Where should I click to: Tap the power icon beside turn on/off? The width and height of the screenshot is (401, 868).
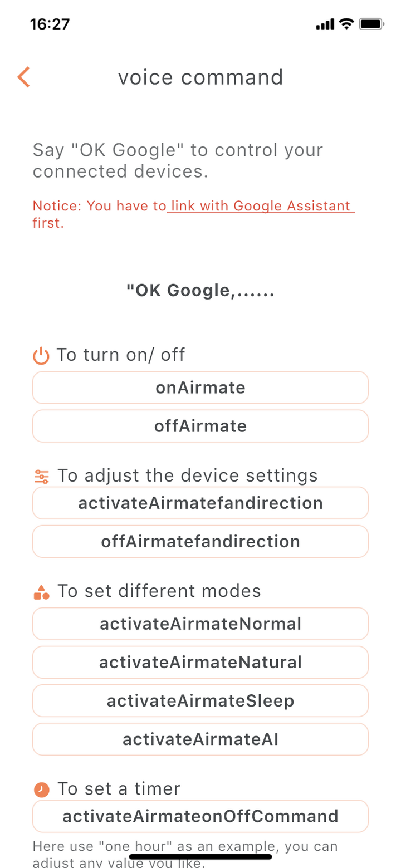pos(42,355)
